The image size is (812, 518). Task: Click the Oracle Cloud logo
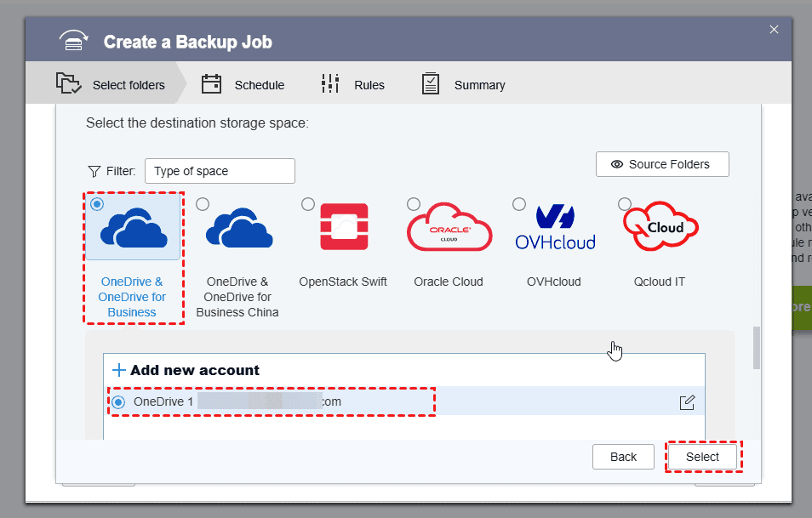449,226
